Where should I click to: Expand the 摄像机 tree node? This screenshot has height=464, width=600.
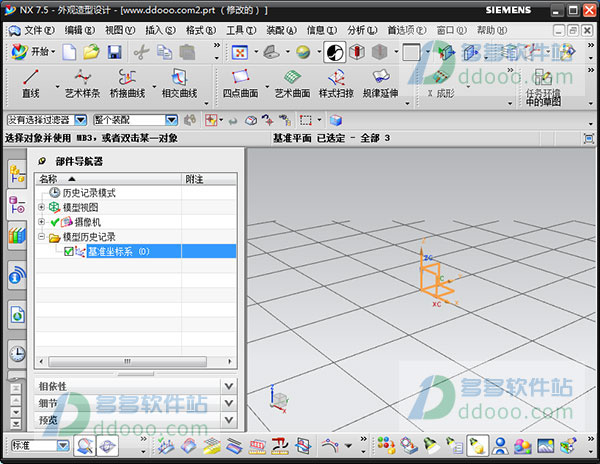click(x=41, y=221)
